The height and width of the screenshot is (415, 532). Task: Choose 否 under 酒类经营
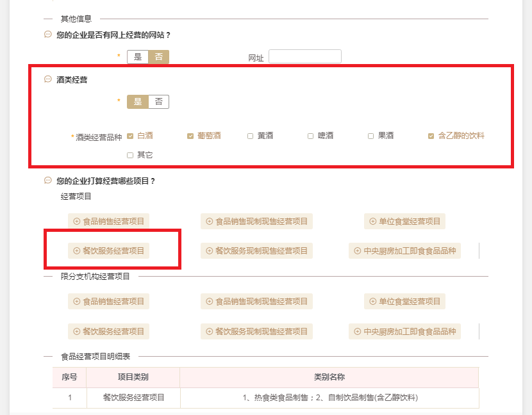pyautogui.click(x=158, y=102)
